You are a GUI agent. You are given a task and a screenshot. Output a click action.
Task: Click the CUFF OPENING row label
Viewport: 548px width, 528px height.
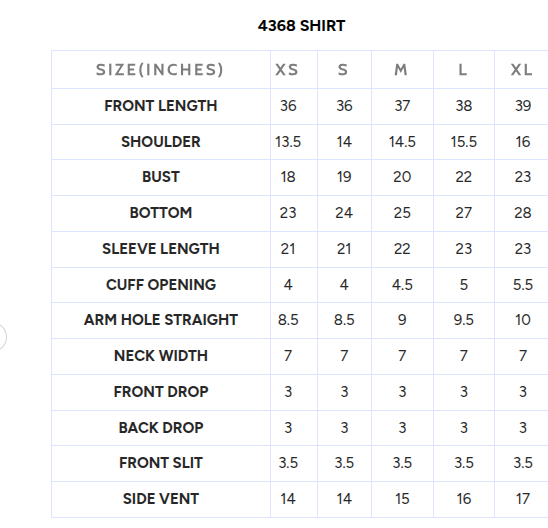tap(161, 285)
